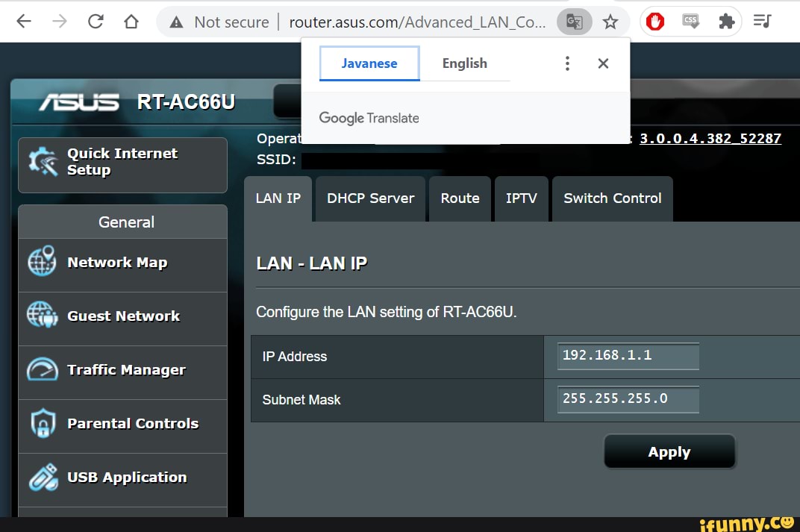Click the Parental Controls shield icon
The height and width of the screenshot is (532, 800).
click(x=42, y=424)
